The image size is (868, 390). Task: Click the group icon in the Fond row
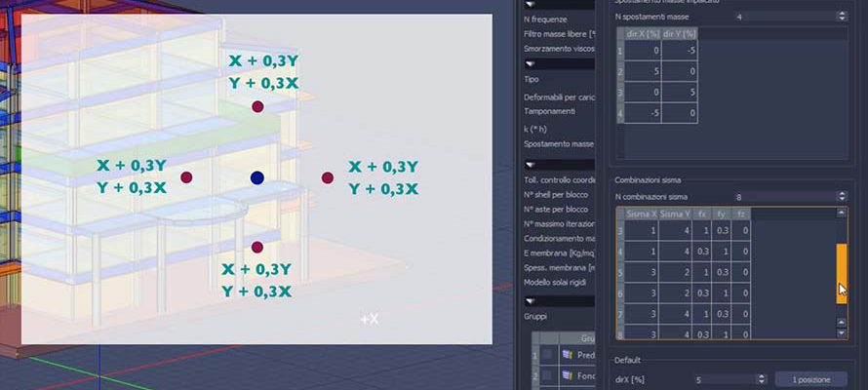(x=567, y=375)
